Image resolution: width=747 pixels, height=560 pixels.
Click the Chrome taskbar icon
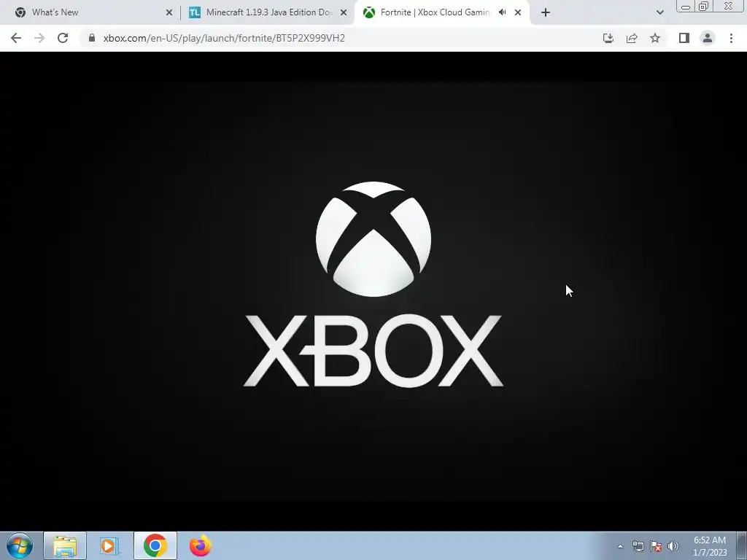pos(155,545)
